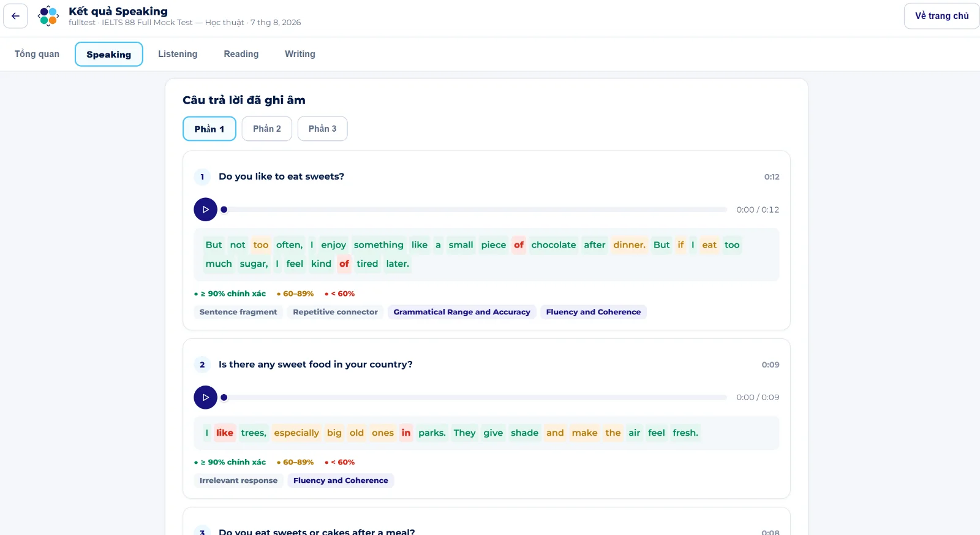Select the Phần 3 section
Screen dimensions: 980x535
pos(323,129)
